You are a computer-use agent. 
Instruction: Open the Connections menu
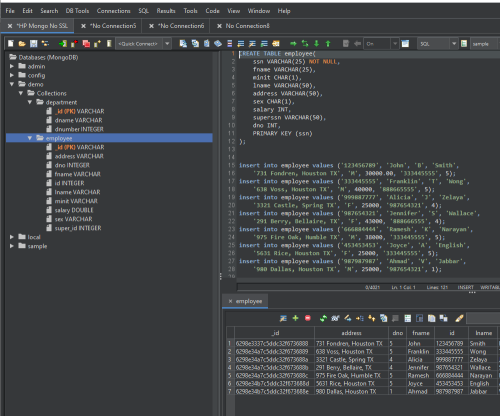[114, 11]
